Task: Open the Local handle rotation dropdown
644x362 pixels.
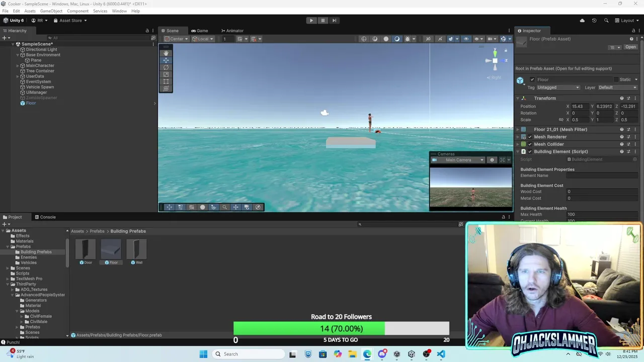Action: pyautogui.click(x=203, y=39)
